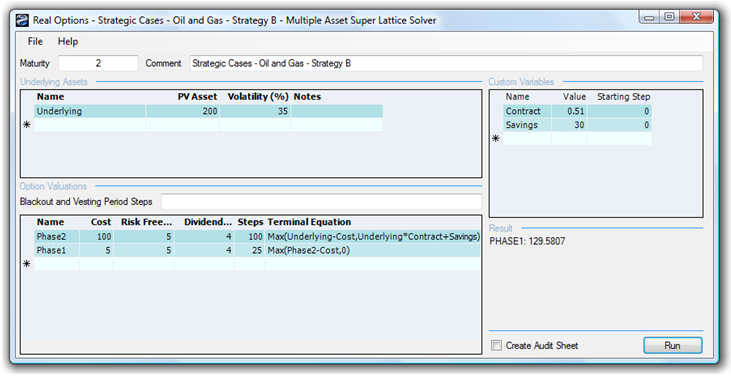Open the File menu
This screenshot has width=731, height=378.
click(35, 41)
